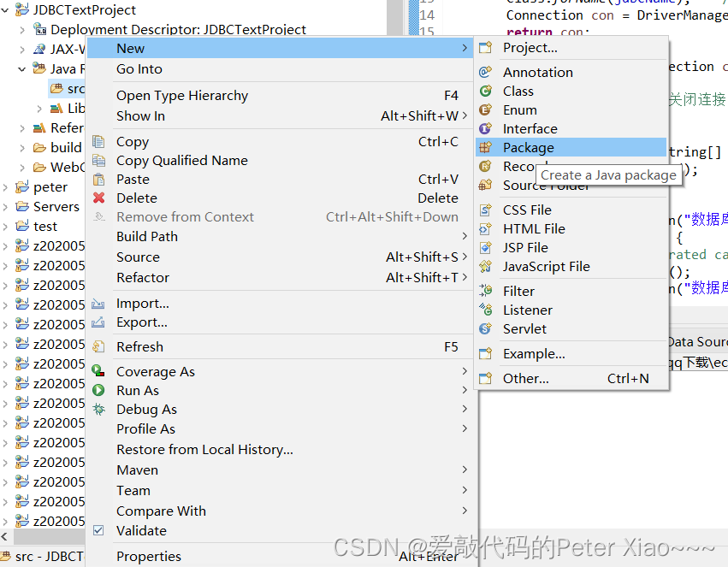728x567 pixels.
Task: Expand the Deployment Descriptor node
Action: click(x=22, y=30)
